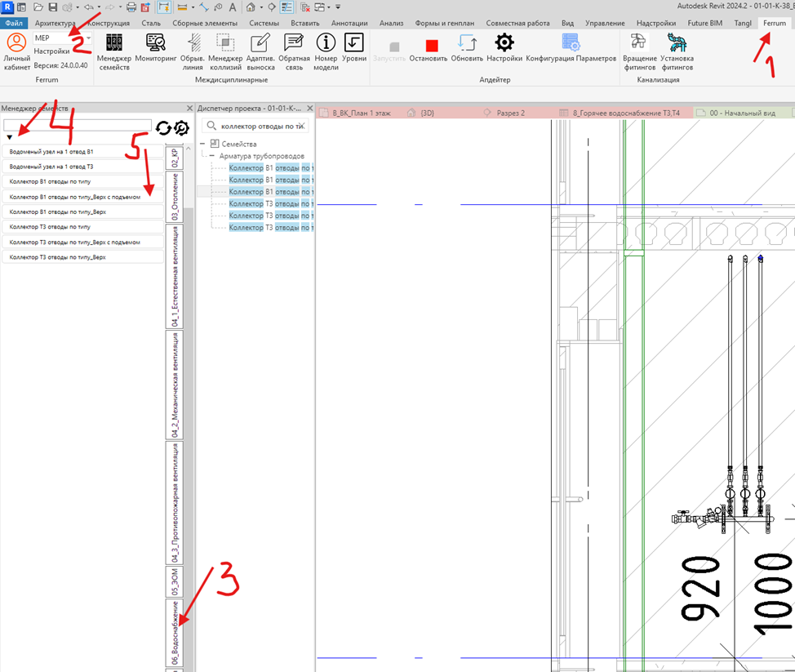
Task: Launch the Менеджер семейств tool
Action: point(114,51)
